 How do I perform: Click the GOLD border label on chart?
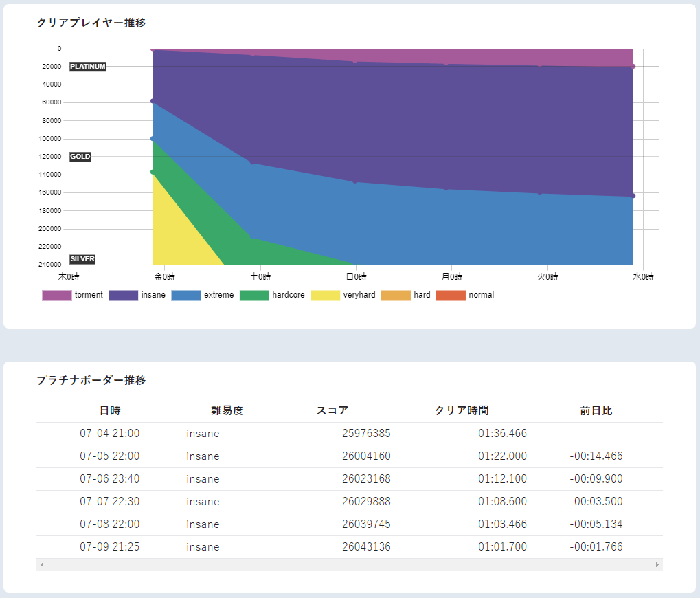pyautogui.click(x=80, y=157)
